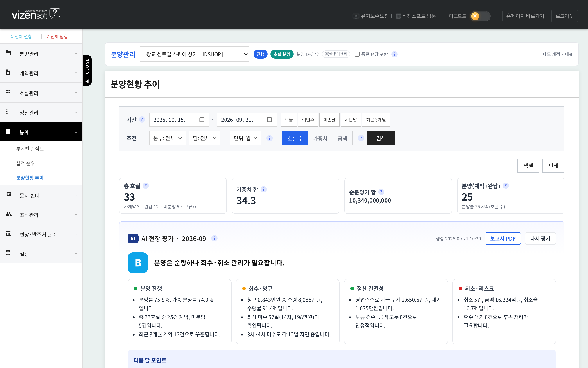Click the help icon next to 총 호실
This screenshot has width=588, height=368.
146,186
